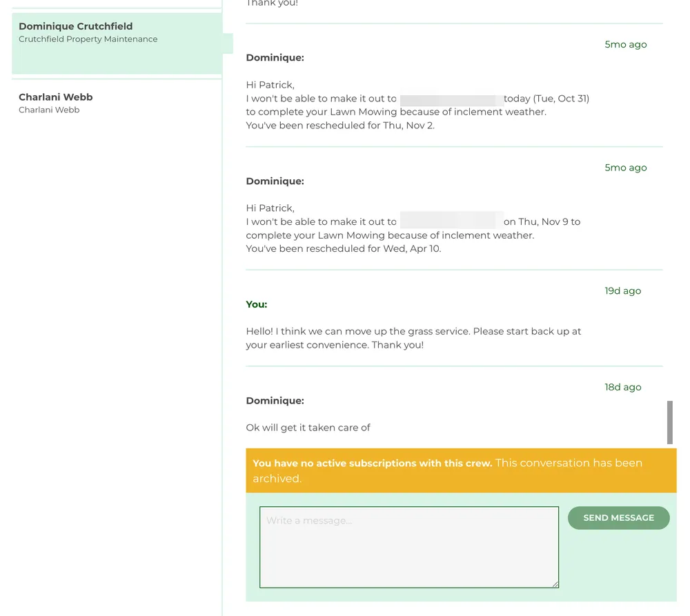Image resolution: width=690 pixels, height=616 pixels.
Task: Click the redacted address in Nov 9 message
Action: 450,222
